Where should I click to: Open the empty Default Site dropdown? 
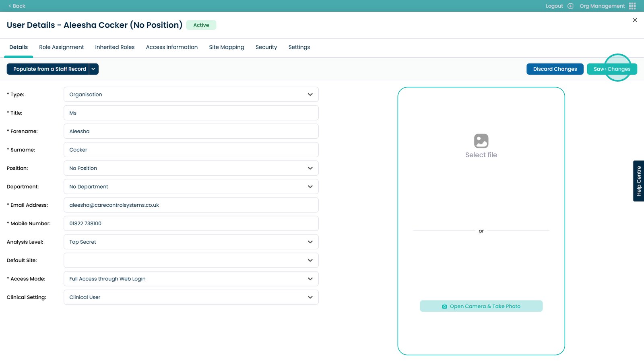tap(191, 261)
